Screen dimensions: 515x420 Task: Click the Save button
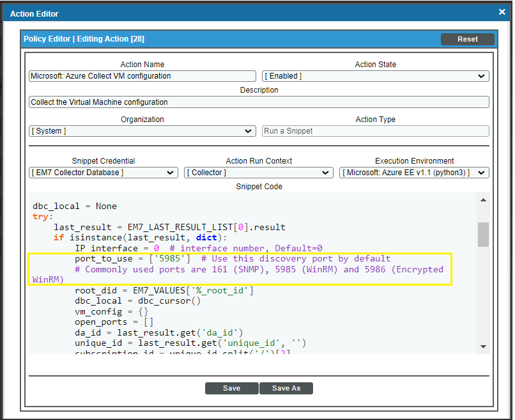click(x=231, y=388)
